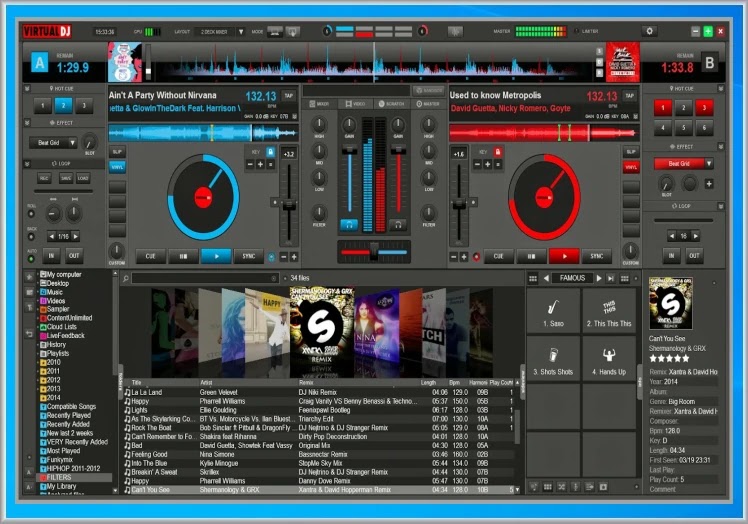Switch to the MASTER tab
748x524 pixels.
pos(428,104)
